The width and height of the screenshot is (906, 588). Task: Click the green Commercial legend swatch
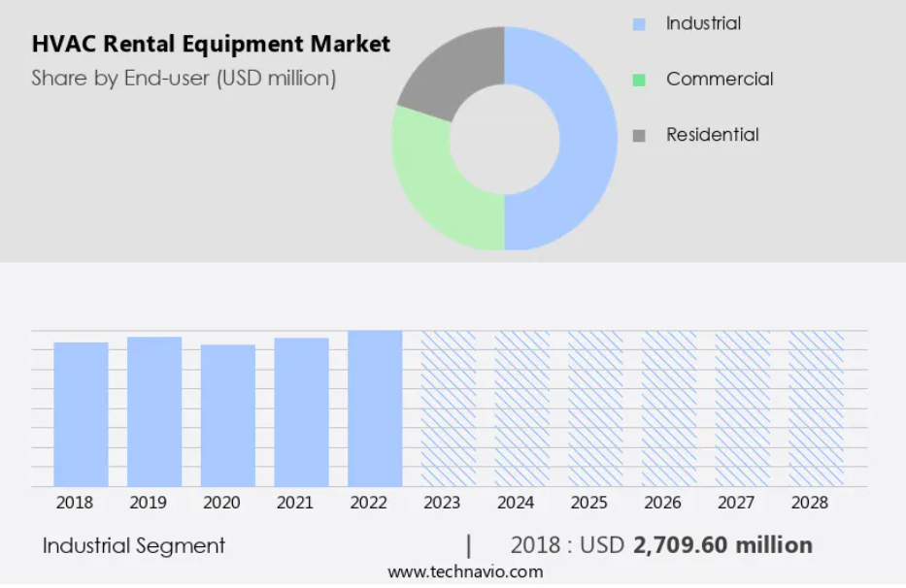pos(638,80)
